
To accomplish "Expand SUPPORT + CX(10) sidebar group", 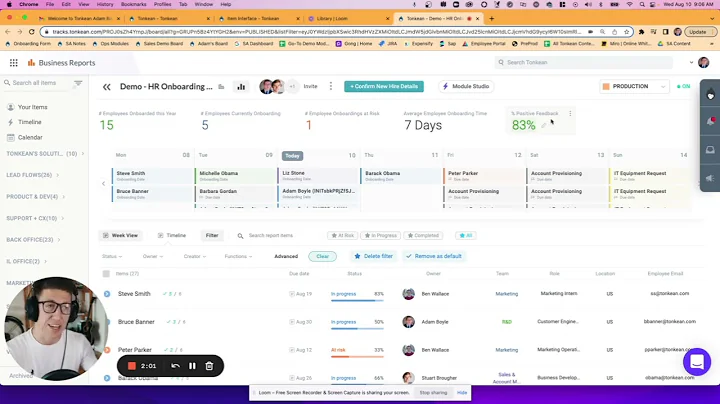I will [x=34, y=218].
